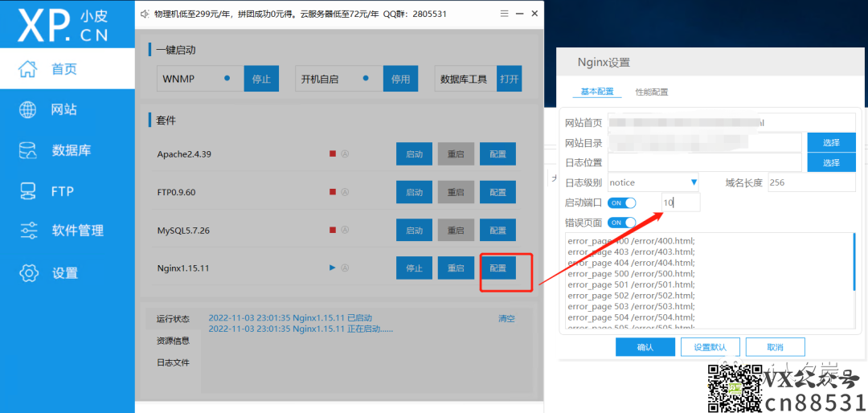Screen dimensions: 868x413
Task: Click the 网站 globe icon
Action: click(x=27, y=109)
